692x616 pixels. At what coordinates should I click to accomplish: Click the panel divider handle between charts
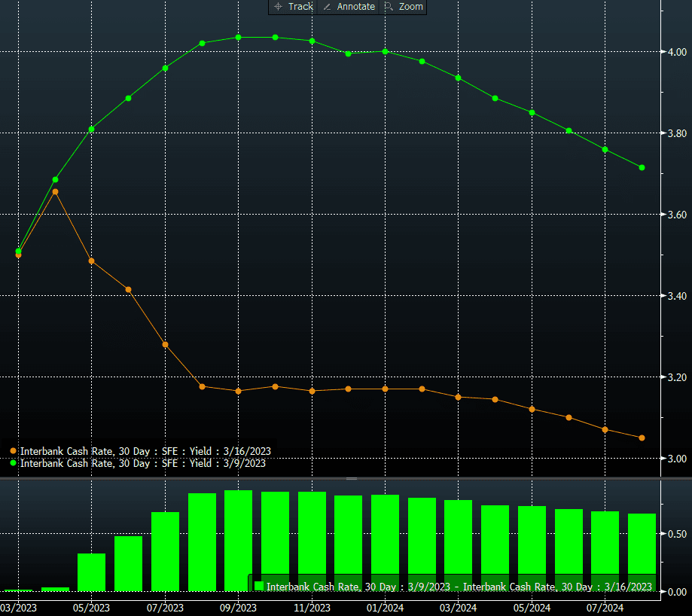(351, 478)
